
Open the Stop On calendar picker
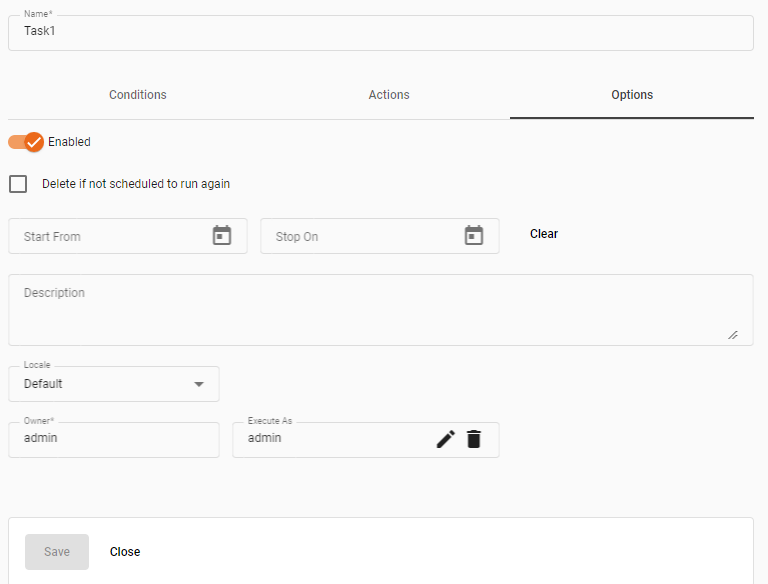click(x=474, y=236)
